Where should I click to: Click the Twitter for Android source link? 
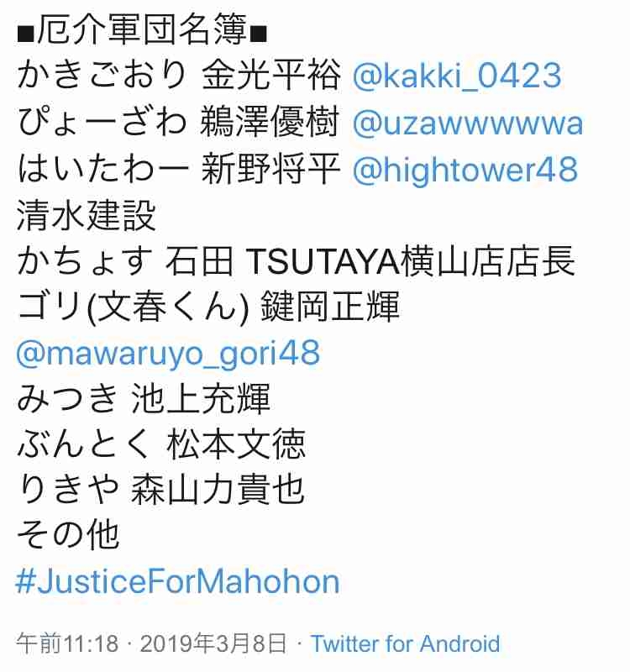[405, 643]
